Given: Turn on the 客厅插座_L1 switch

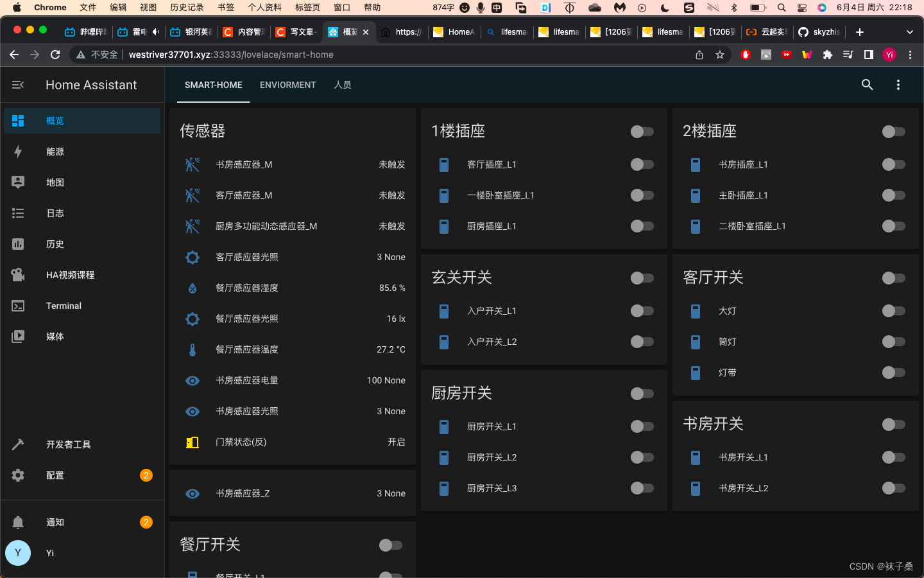Looking at the screenshot, I should (x=641, y=164).
